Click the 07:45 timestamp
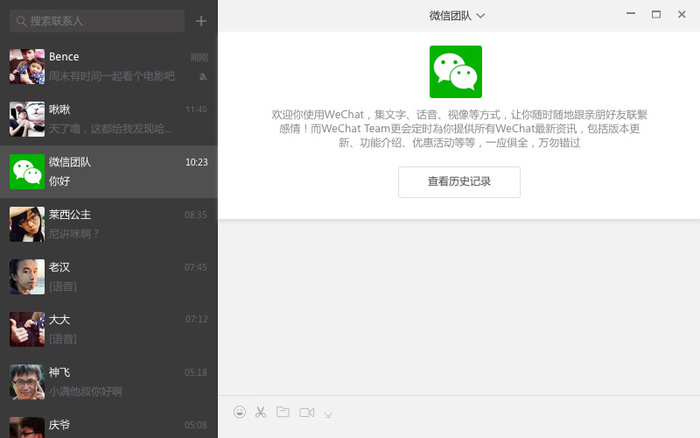The width and height of the screenshot is (700, 438). coord(196,267)
